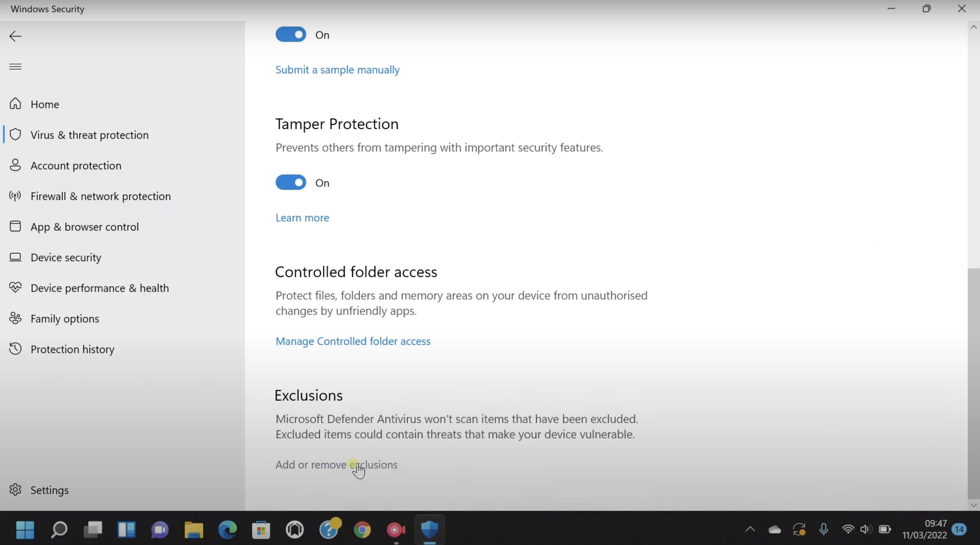Screen dimensions: 980x545
Task: Select Windows Security shield in taskbar
Action: tap(430, 529)
